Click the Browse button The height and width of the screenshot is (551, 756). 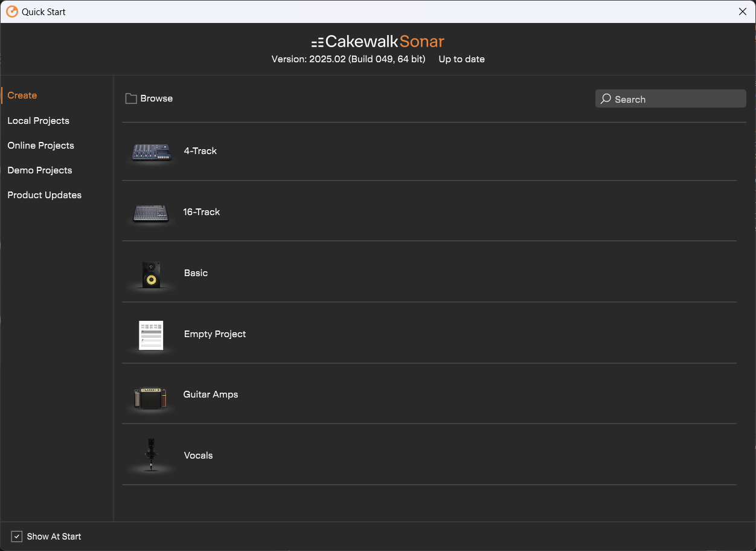(149, 98)
